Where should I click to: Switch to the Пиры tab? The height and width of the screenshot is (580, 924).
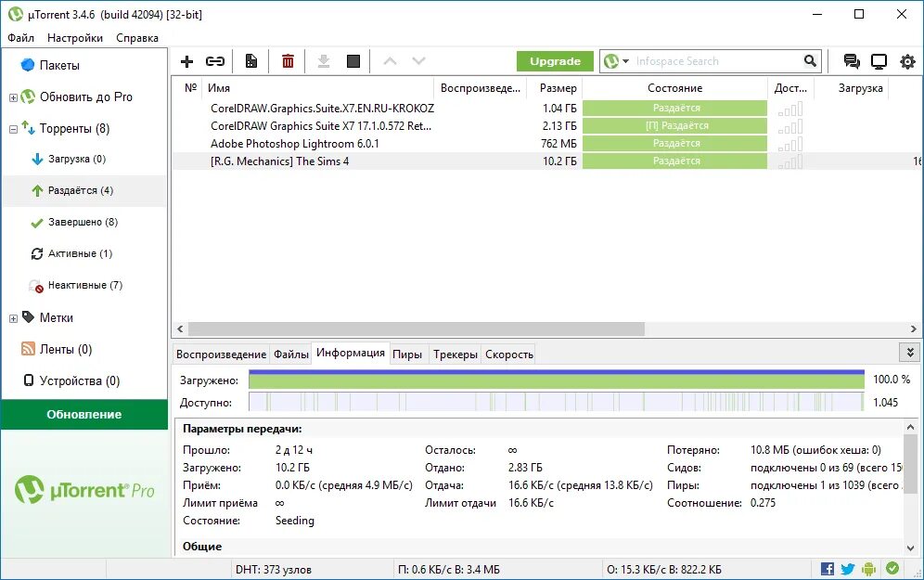pyautogui.click(x=407, y=354)
